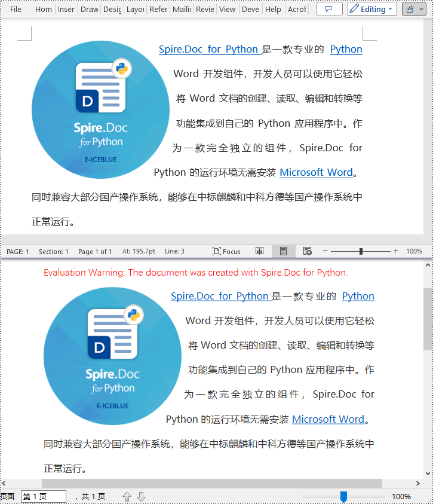Open the Developer ribbon tab
The image size is (433, 504).
coord(250,10)
